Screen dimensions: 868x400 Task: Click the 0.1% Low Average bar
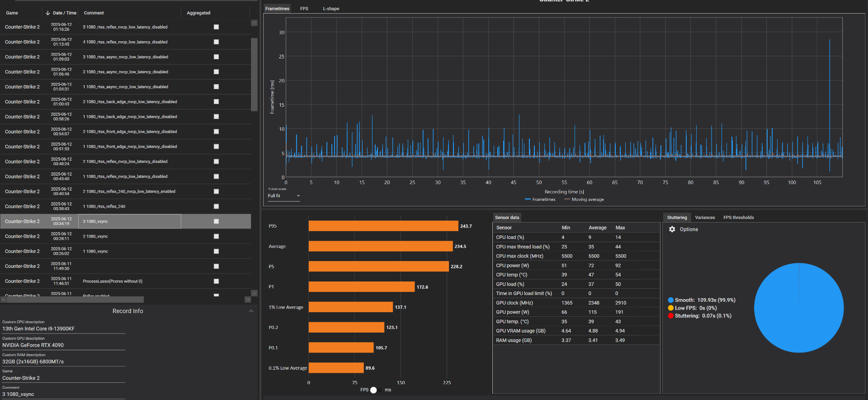(336, 368)
